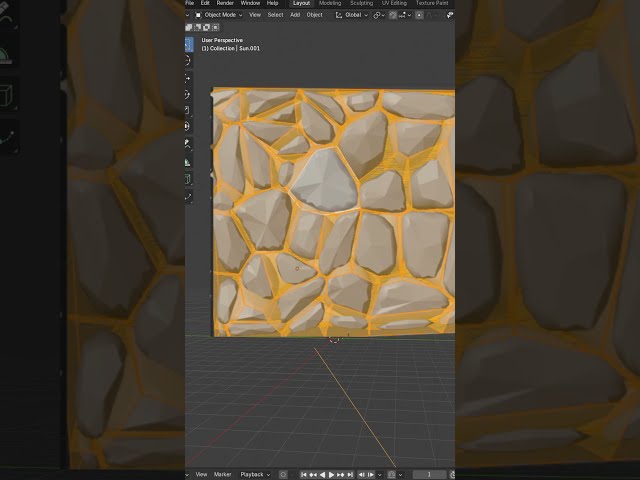Switch to the Modeling workspace tab
The width and height of the screenshot is (640, 480).
[330, 3]
